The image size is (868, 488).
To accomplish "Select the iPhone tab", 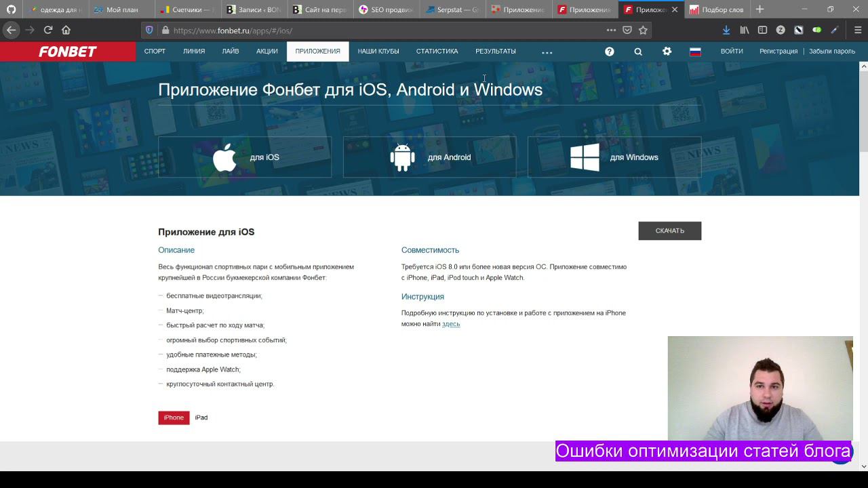I will coord(174,418).
